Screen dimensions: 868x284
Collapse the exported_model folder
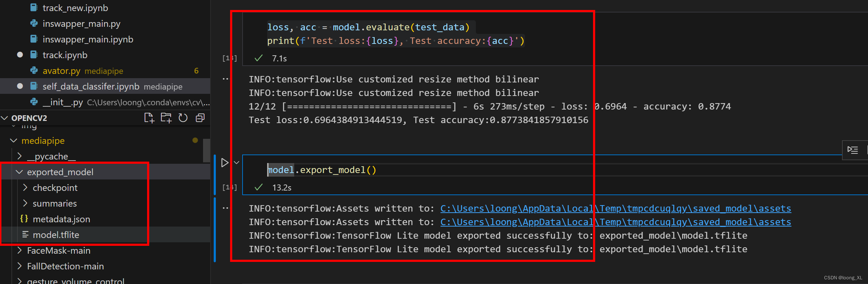(x=19, y=172)
